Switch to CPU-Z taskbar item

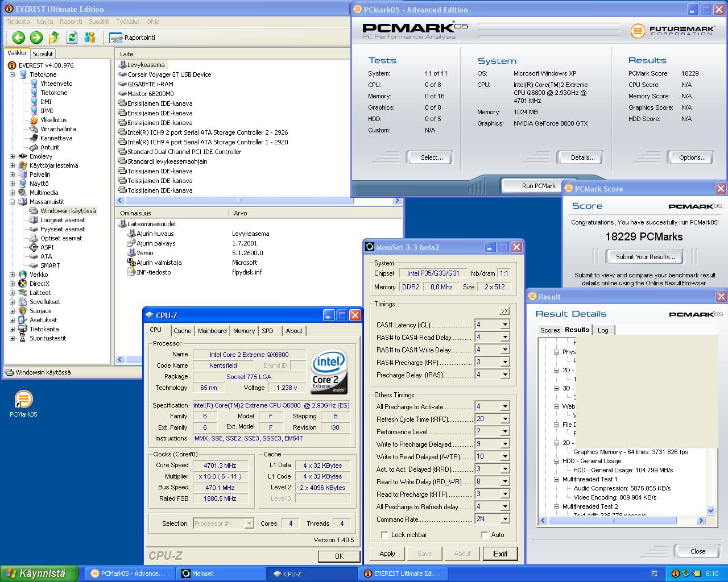point(312,573)
